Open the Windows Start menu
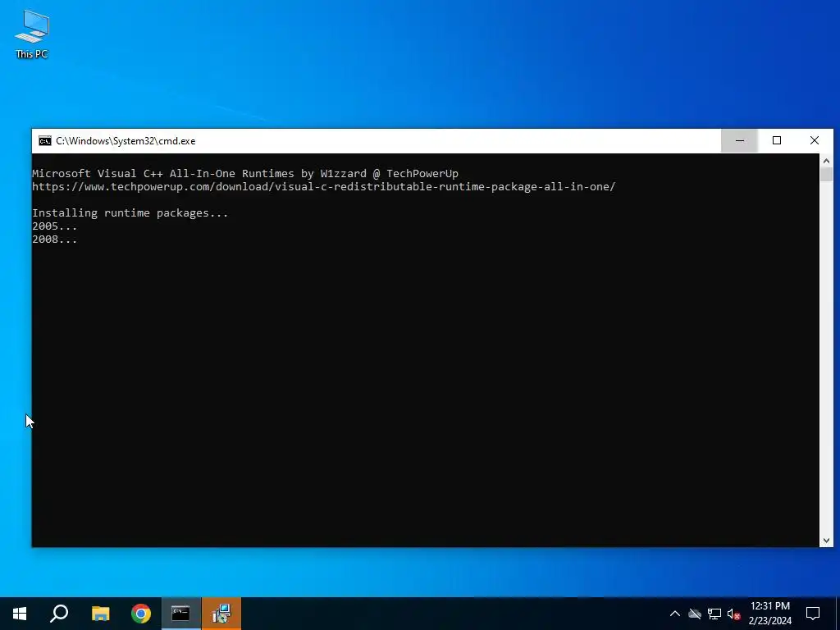This screenshot has height=630, width=840. point(20,614)
